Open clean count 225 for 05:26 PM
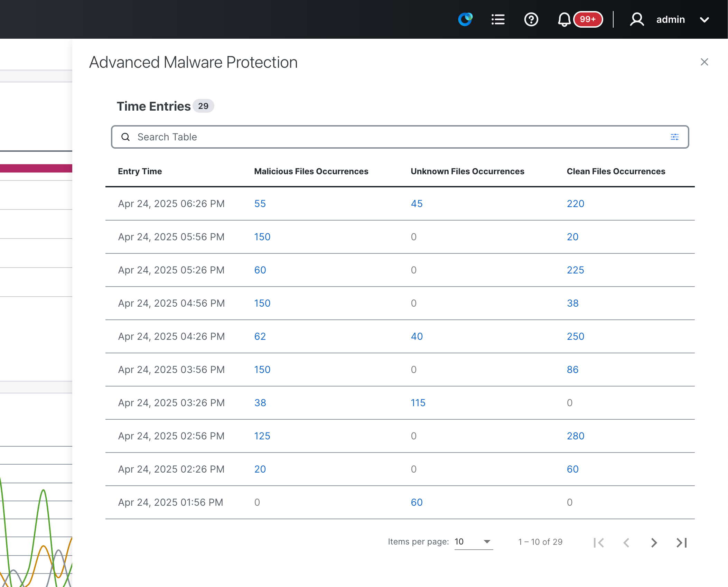 pyautogui.click(x=576, y=270)
